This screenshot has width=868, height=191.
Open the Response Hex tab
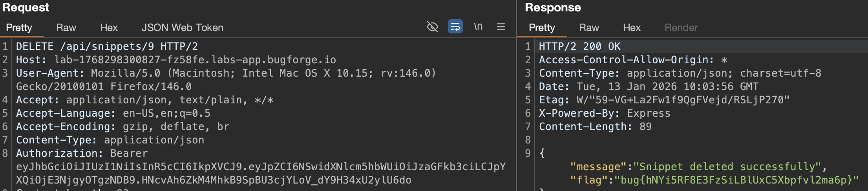click(x=632, y=28)
